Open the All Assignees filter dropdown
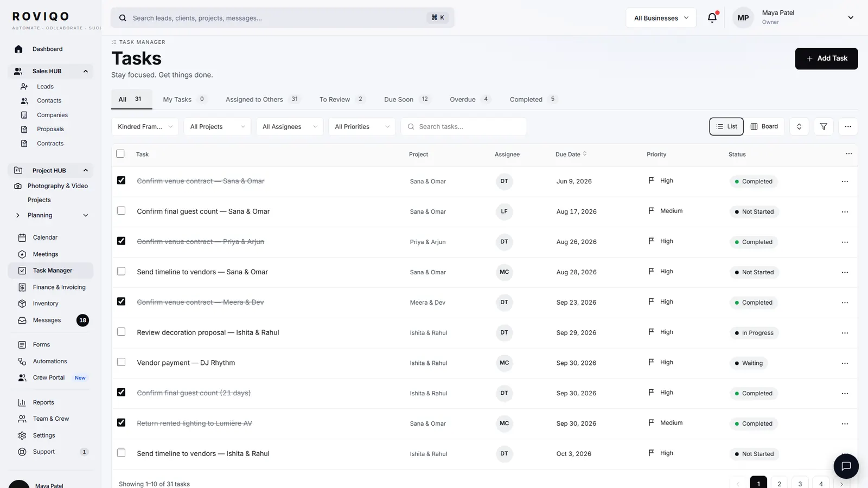The width and height of the screenshot is (868, 488). (x=290, y=126)
